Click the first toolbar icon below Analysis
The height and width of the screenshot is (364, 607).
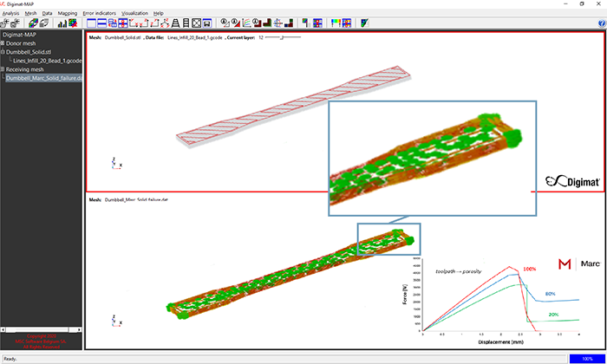click(7, 23)
